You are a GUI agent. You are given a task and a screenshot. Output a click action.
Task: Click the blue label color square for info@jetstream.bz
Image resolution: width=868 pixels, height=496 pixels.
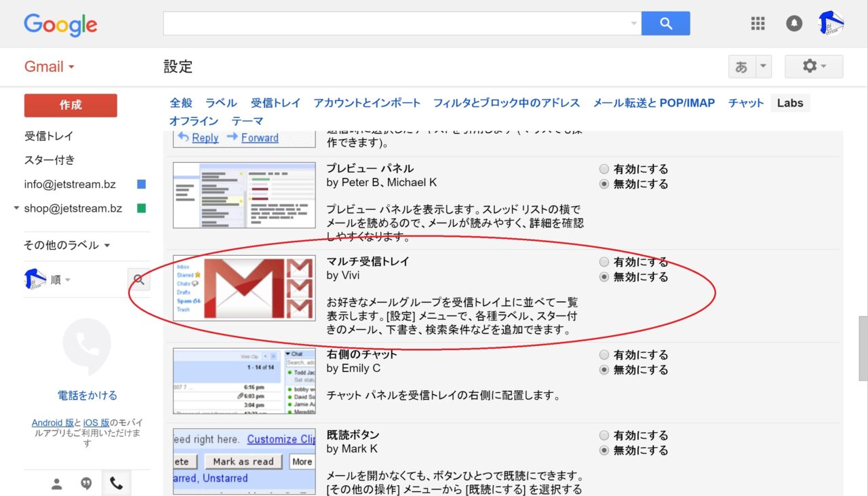click(141, 184)
